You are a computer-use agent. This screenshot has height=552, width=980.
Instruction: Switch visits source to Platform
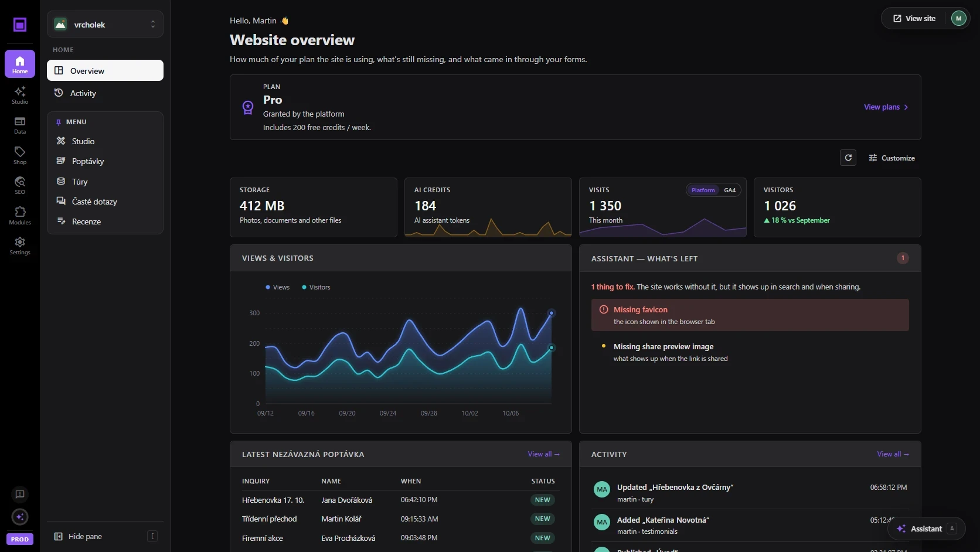(703, 190)
